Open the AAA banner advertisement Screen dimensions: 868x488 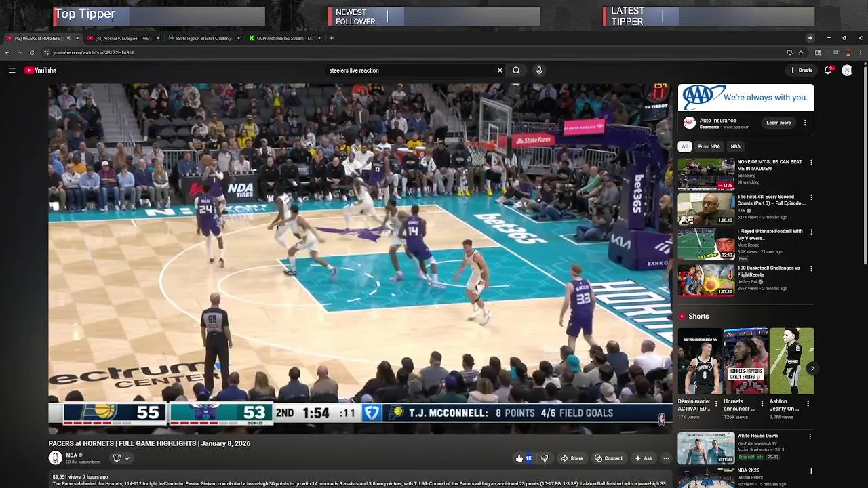pos(746,98)
